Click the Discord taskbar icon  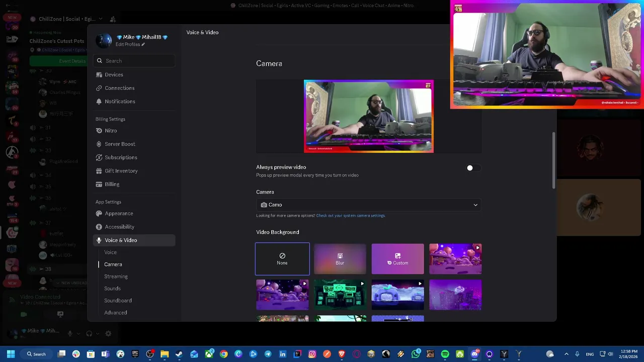coord(474,354)
